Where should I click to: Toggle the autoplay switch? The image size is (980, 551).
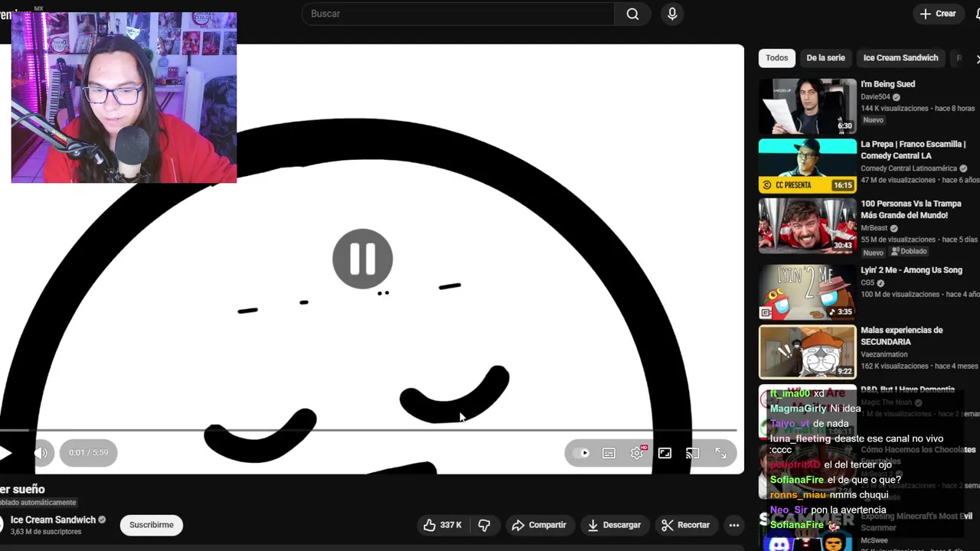click(x=582, y=453)
